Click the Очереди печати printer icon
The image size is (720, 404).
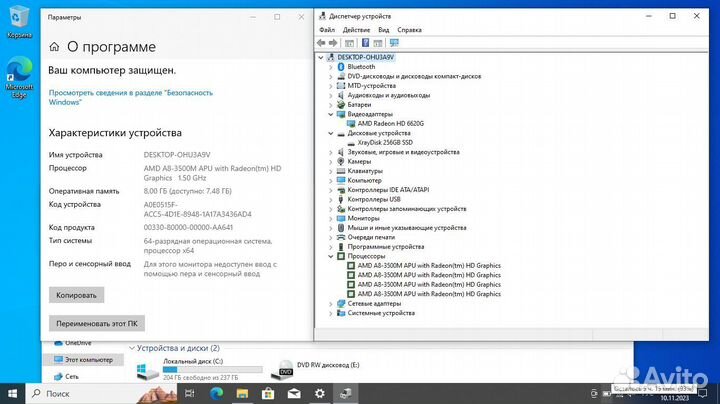(x=341, y=237)
